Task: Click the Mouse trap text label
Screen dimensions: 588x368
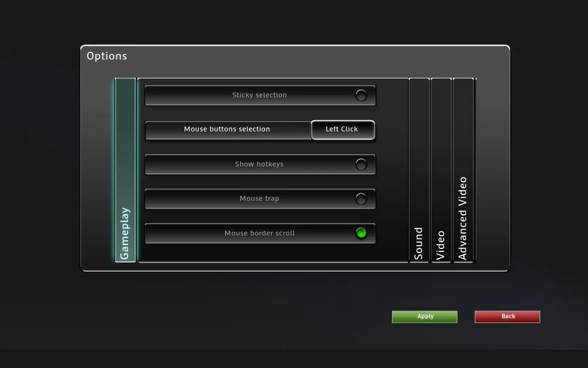Action: (259, 199)
